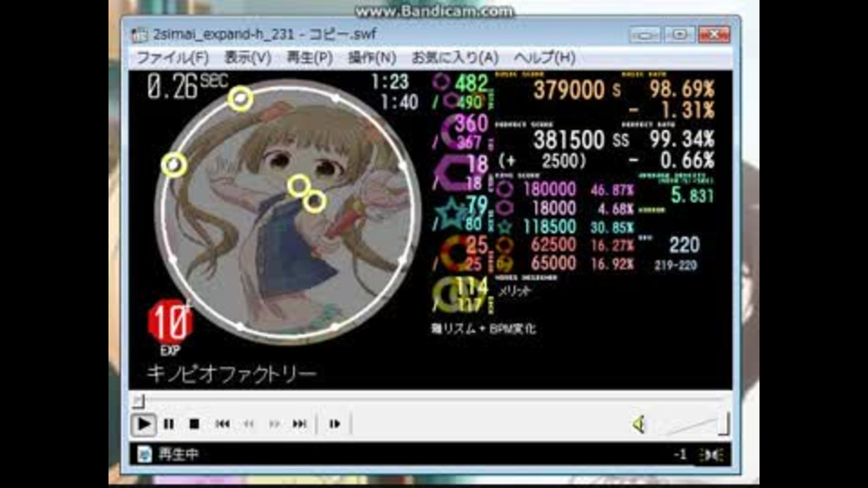Viewport: 868px width, 488px height.
Task: Click the frame step button
Action: [335, 425]
